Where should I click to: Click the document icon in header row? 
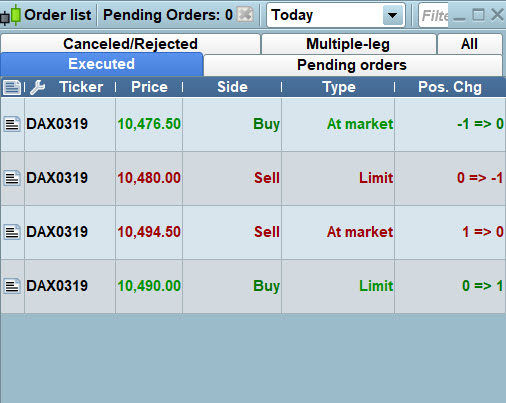(12, 88)
